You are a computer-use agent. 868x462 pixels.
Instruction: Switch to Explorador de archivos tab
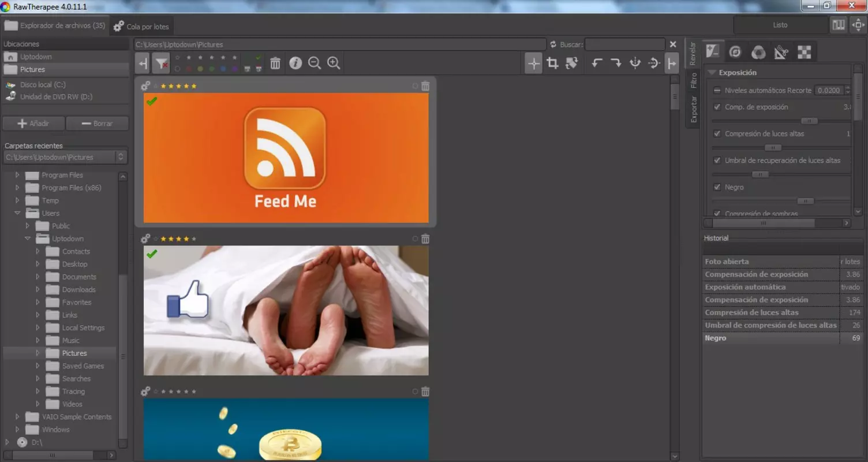click(x=55, y=25)
